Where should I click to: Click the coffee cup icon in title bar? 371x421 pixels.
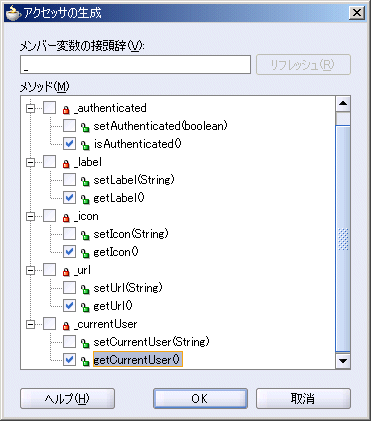(13, 13)
